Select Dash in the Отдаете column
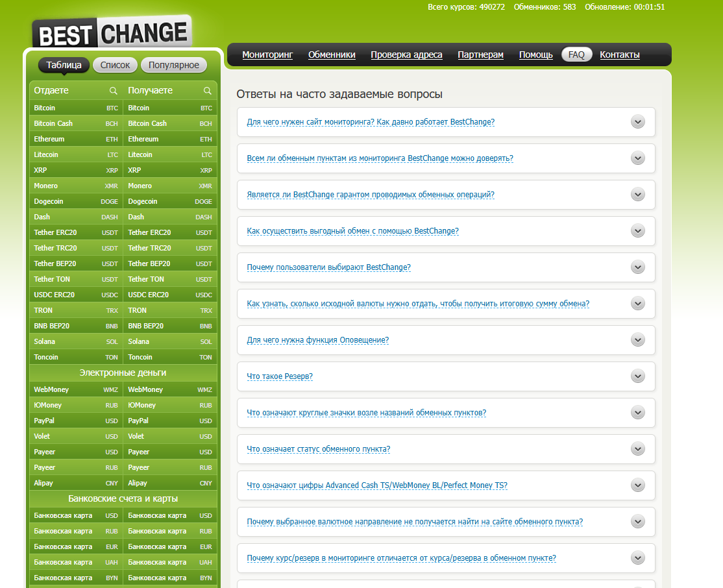723x588 pixels. [76, 217]
